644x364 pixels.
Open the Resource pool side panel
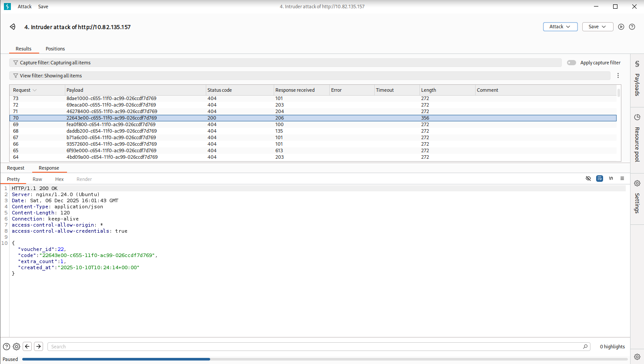point(637,138)
